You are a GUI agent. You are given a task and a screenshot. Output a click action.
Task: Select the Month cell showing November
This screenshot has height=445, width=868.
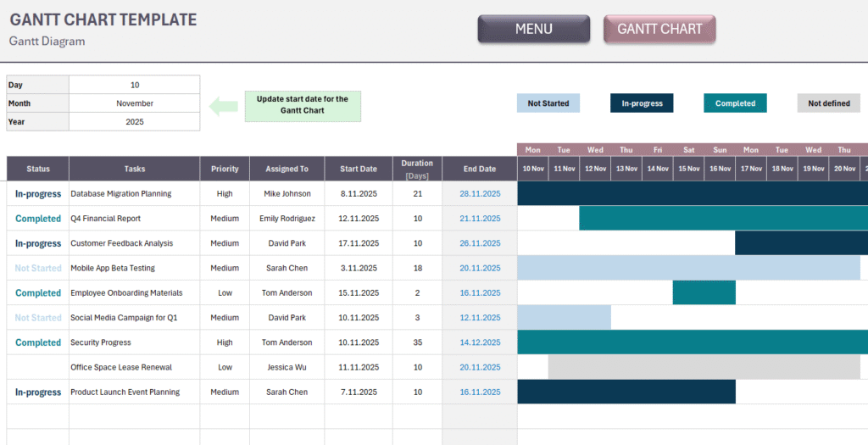click(135, 103)
